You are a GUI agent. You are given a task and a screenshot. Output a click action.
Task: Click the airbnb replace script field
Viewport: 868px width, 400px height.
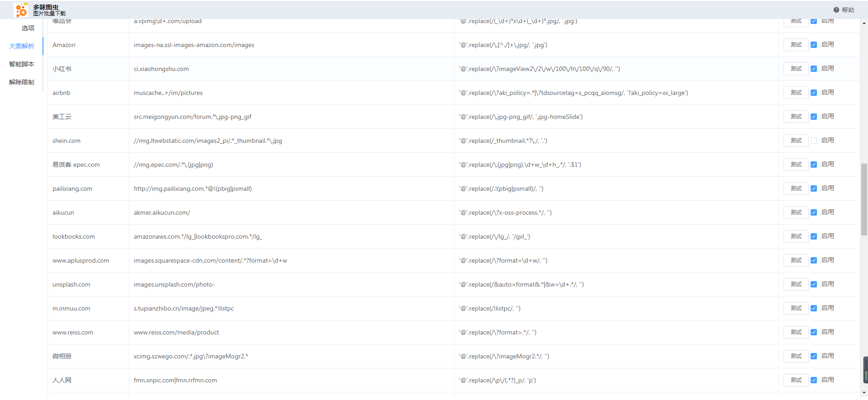[x=573, y=93]
